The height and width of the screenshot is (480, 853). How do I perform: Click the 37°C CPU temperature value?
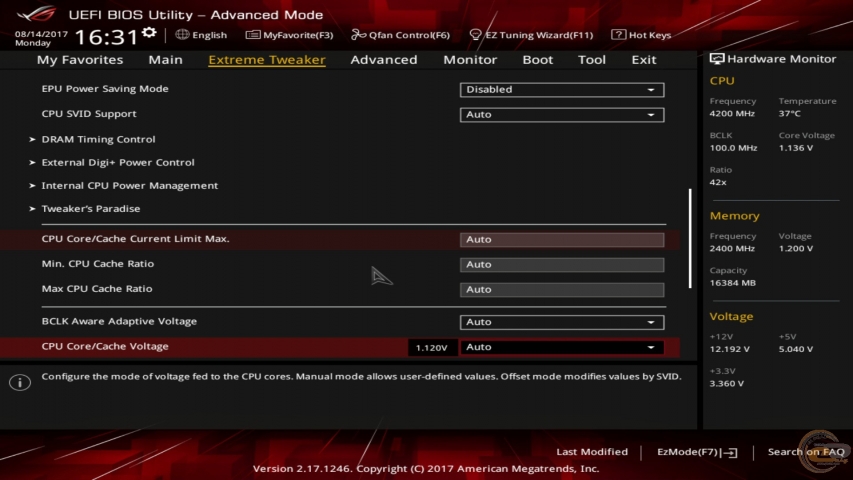click(789, 114)
